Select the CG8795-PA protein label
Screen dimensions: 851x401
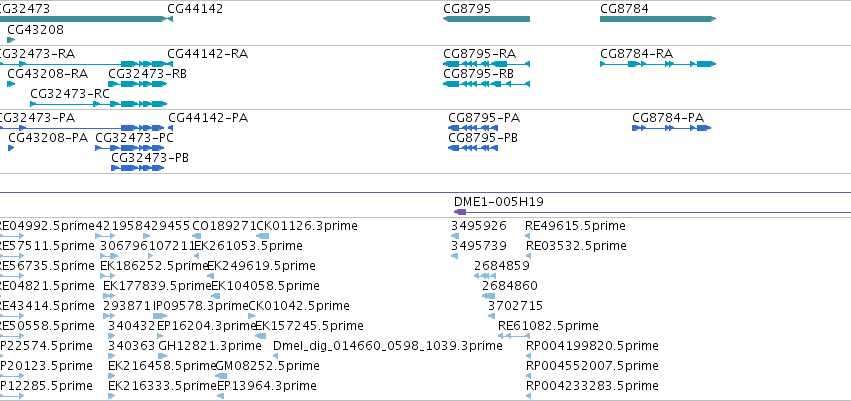click(484, 118)
